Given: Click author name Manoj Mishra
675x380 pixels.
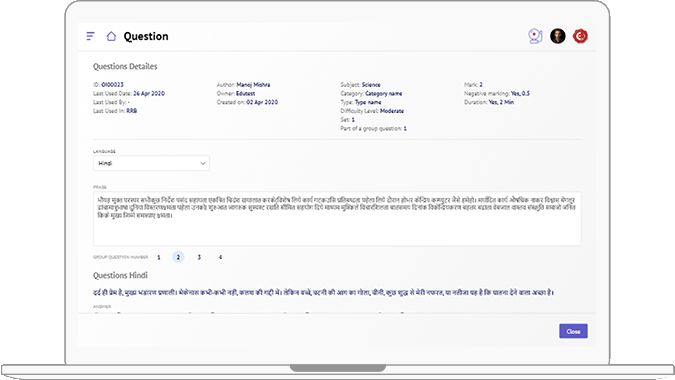Looking at the screenshot, I should 253,85.
